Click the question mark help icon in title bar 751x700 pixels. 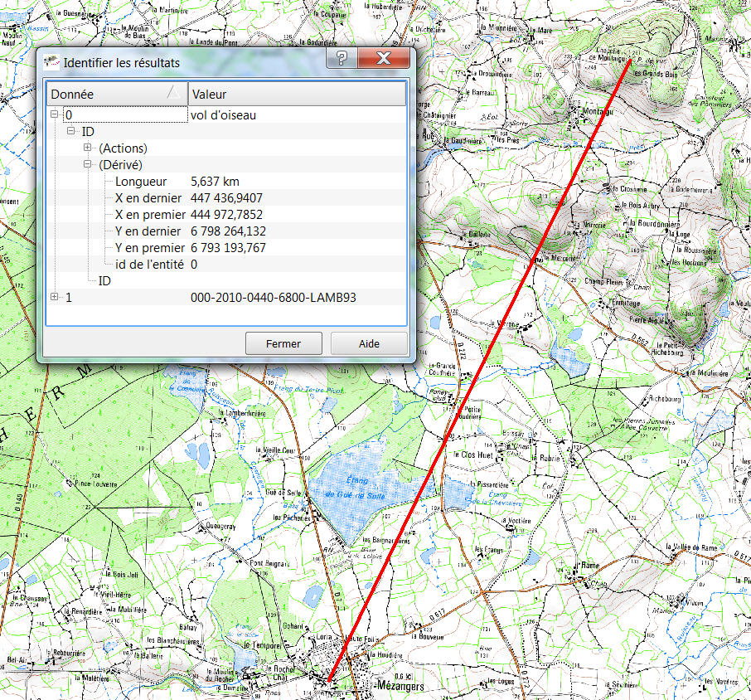[341, 59]
